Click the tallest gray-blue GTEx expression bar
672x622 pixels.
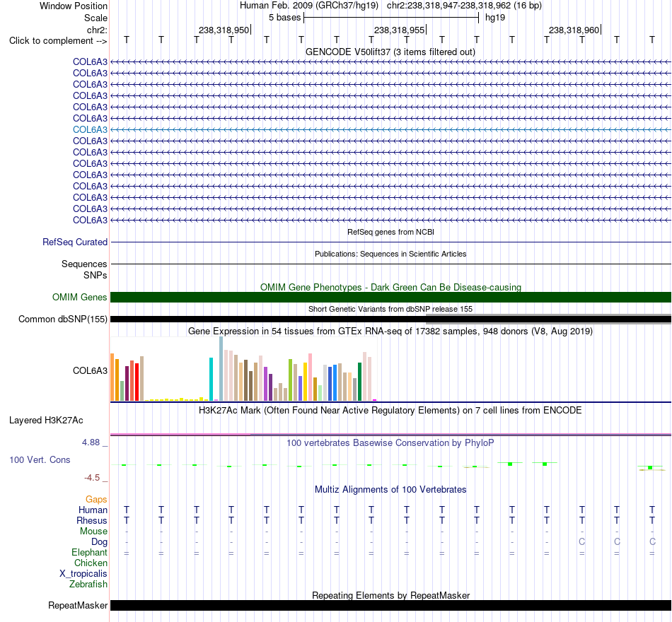point(221,369)
